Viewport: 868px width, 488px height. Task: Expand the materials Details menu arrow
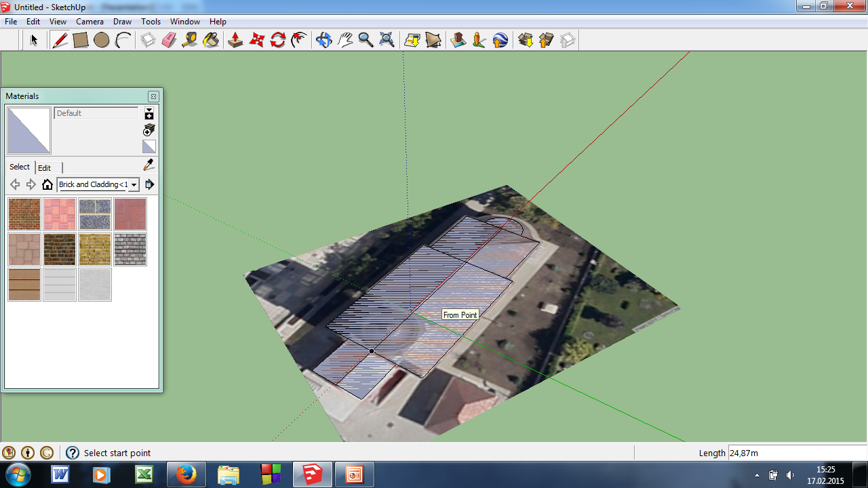149,184
